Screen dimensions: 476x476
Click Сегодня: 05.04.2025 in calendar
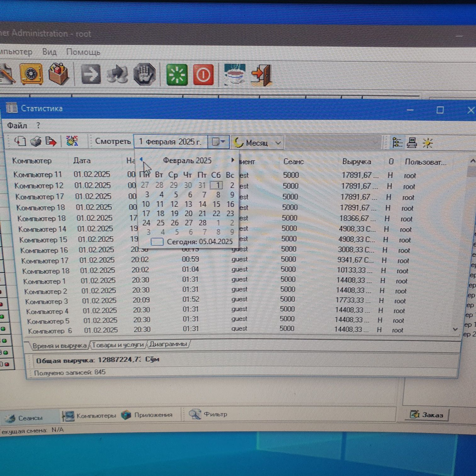[x=192, y=241]
